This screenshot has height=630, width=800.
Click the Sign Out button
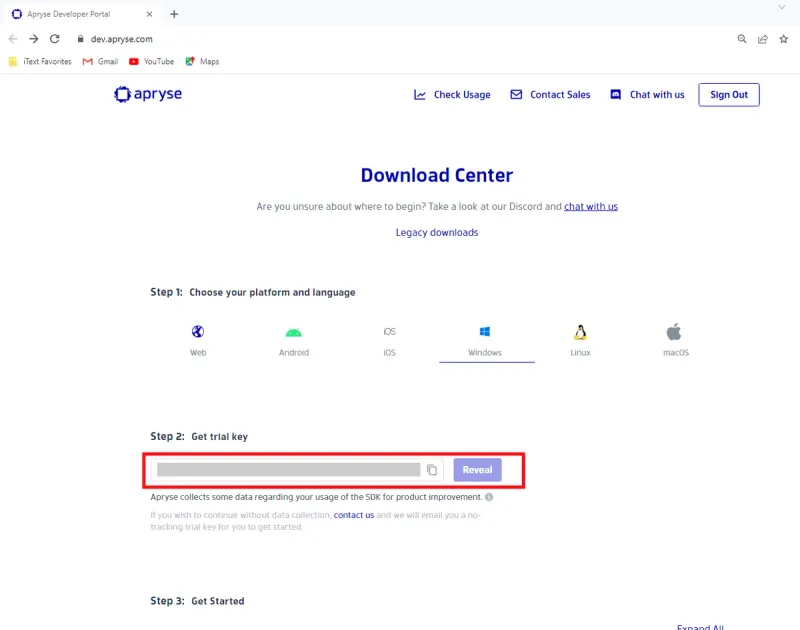[729, 95]
